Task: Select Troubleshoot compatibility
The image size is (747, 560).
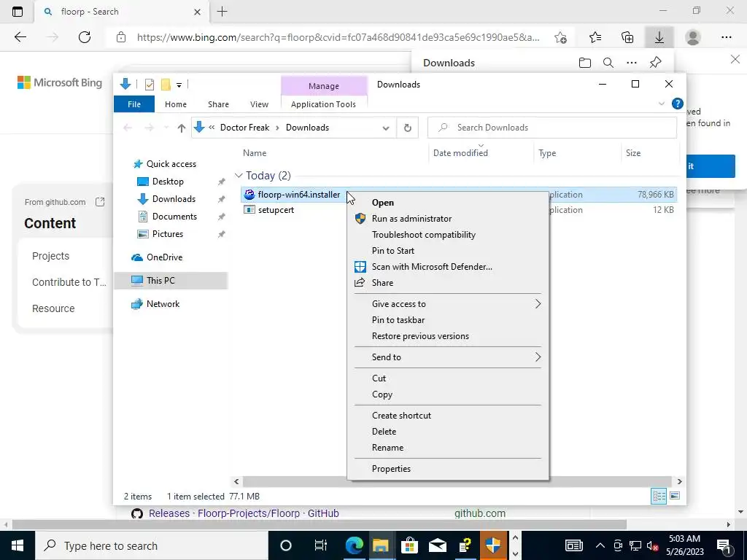Action: [x=447, y=235]
